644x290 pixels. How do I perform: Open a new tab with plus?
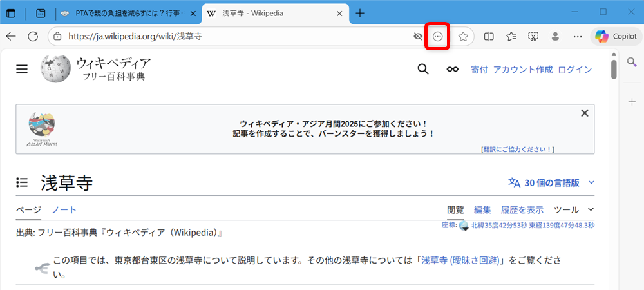360,14
